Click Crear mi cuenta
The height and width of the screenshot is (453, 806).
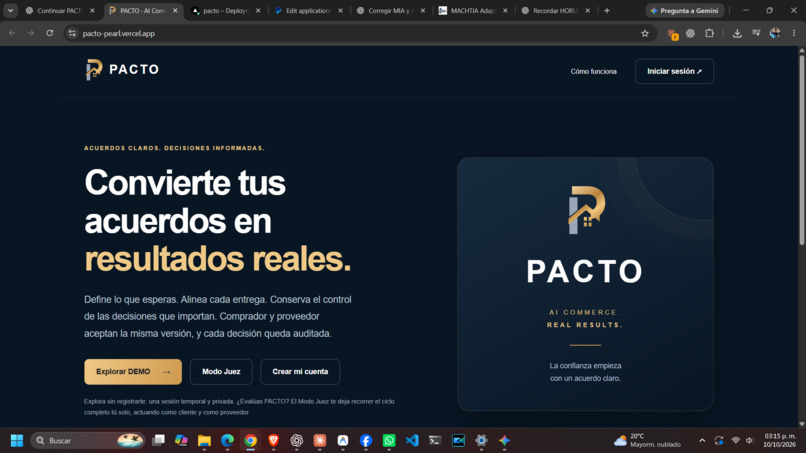pos(300,372)
